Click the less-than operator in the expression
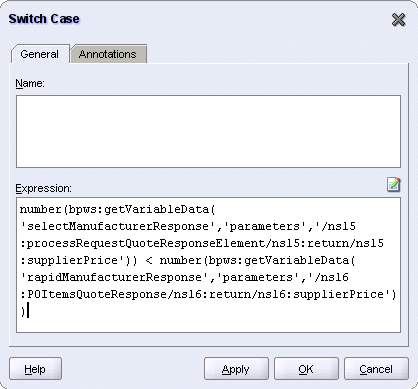 [x=149, y=260]
